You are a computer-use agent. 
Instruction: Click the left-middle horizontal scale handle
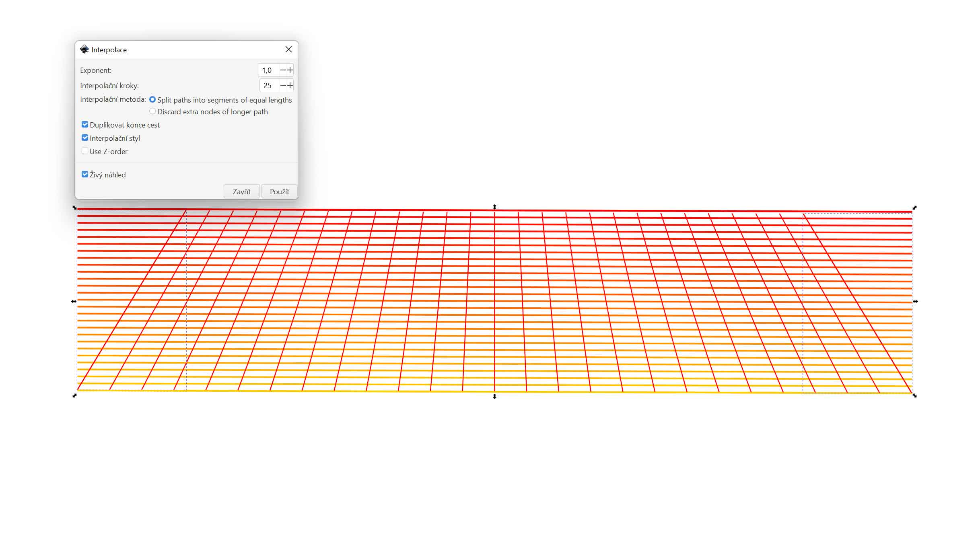(x=74, y=301)
